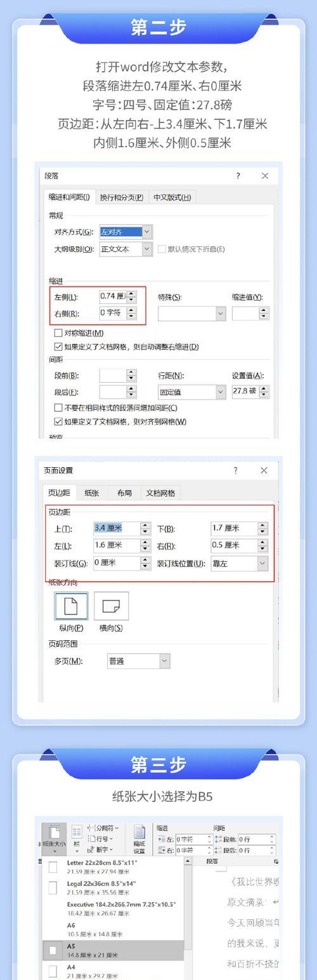Open the 行号 line numbers icon
317x980 pixels.
pyautogui.click(x=100, y=838)
